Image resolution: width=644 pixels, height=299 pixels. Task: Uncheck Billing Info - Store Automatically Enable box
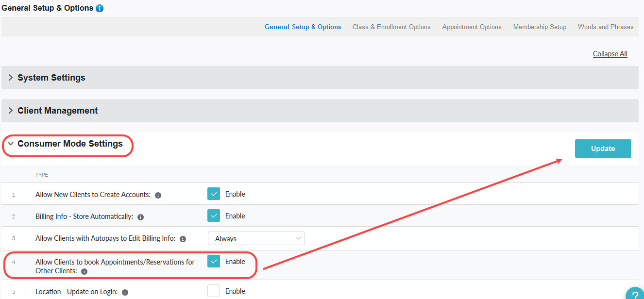tap(214, 216)
